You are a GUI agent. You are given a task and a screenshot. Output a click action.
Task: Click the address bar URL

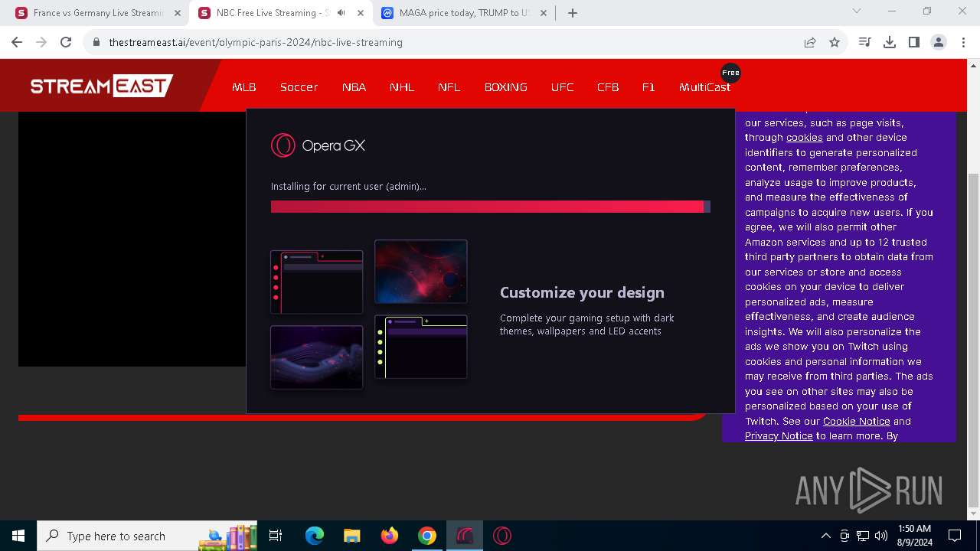tap(256, 42)
